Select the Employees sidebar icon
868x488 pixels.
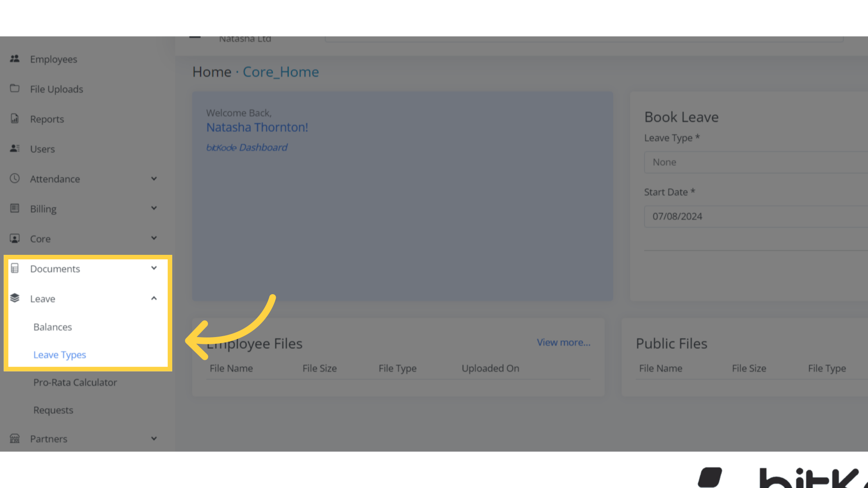click(x=14, y=59)
